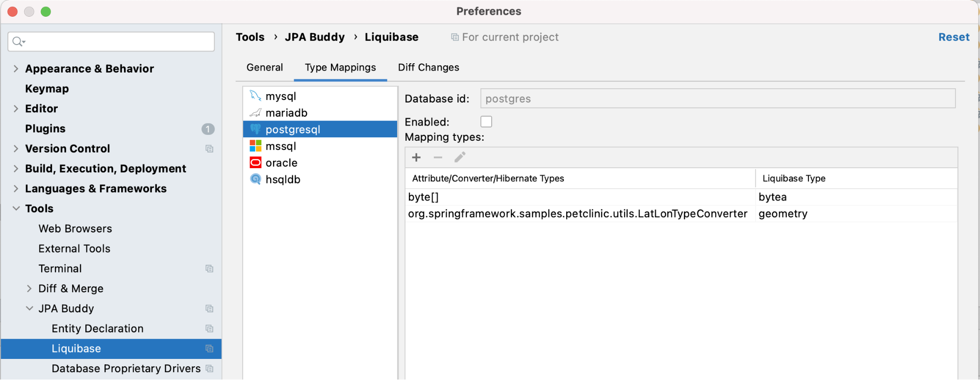Expand Build, Execution, Deployment arrow
This screenshot has width=980, height=380.
[x=16, y=169]
